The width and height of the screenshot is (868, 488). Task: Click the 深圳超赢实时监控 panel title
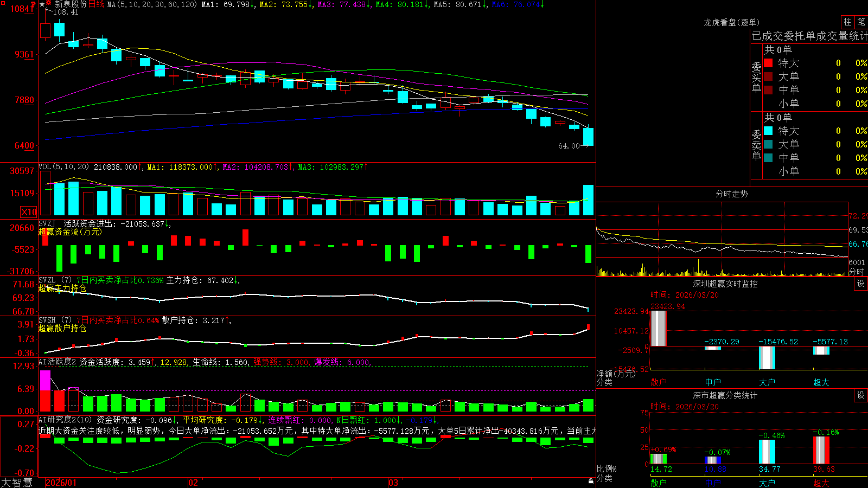tap(725, 284)
